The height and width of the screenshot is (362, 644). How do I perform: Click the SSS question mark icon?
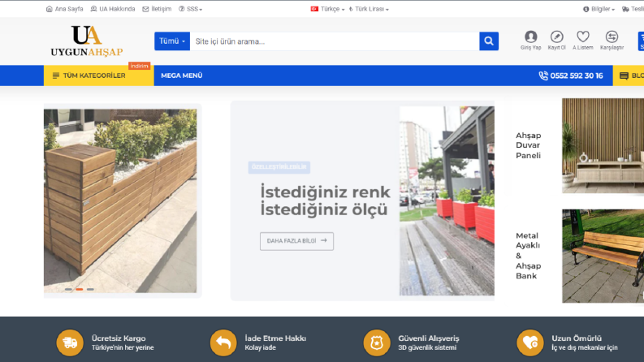click(182, 9)
